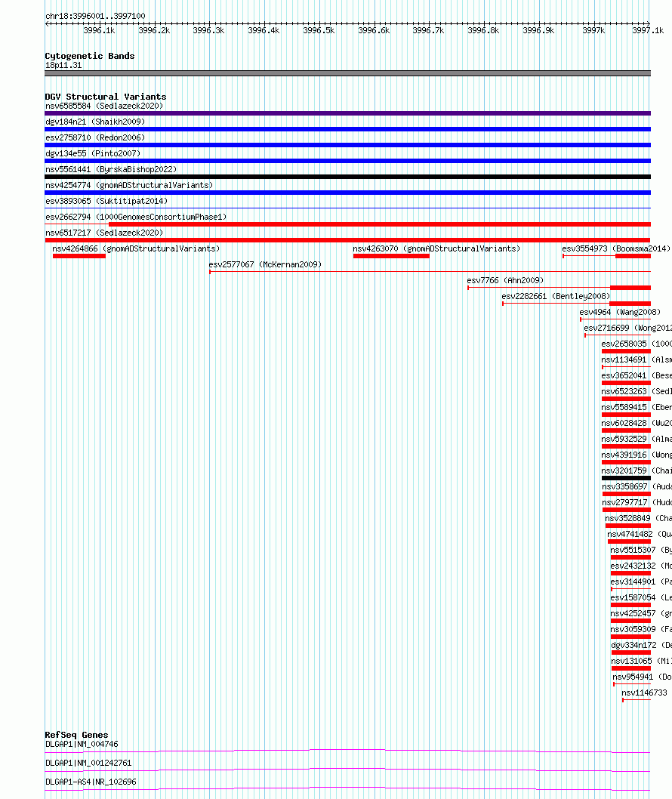672x799 pixels.
Task: Select dgv184n21 (Shaikh2009) variant label
Action: [95, 122]
